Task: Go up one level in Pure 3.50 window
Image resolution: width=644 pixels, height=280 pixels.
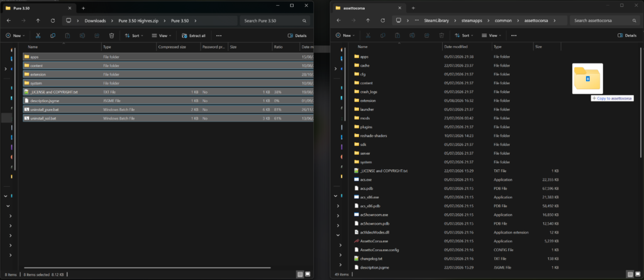Action: click(x=38, y=21)
